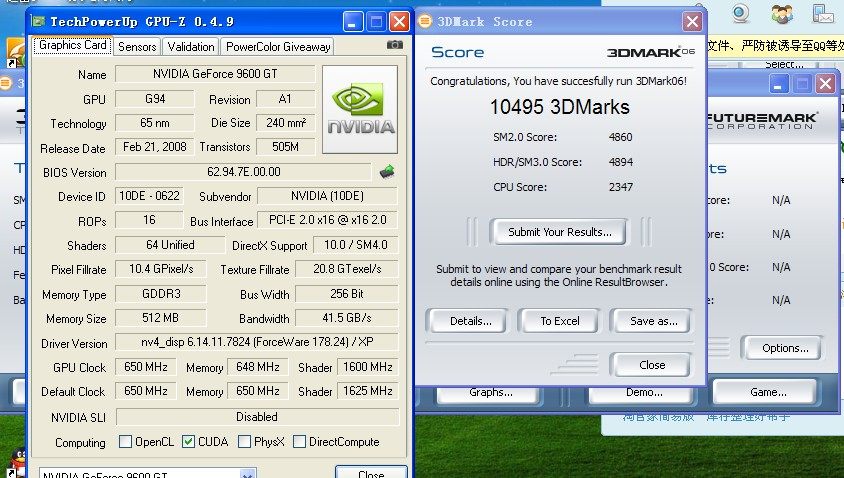Click the webcam icon at top right
Image resolution: width=844 pixels, height=478 pixels.
(x=740, y=14)
